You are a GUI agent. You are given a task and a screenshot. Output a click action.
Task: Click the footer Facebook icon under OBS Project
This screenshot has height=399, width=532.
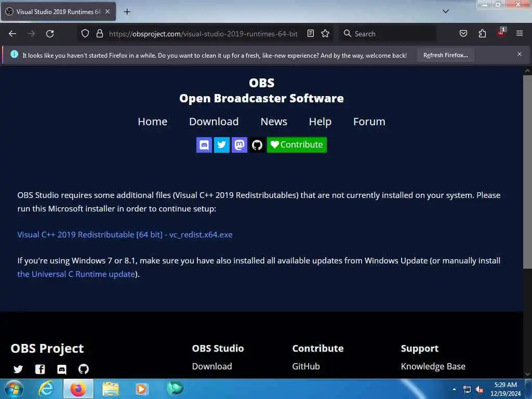point(40,369)
